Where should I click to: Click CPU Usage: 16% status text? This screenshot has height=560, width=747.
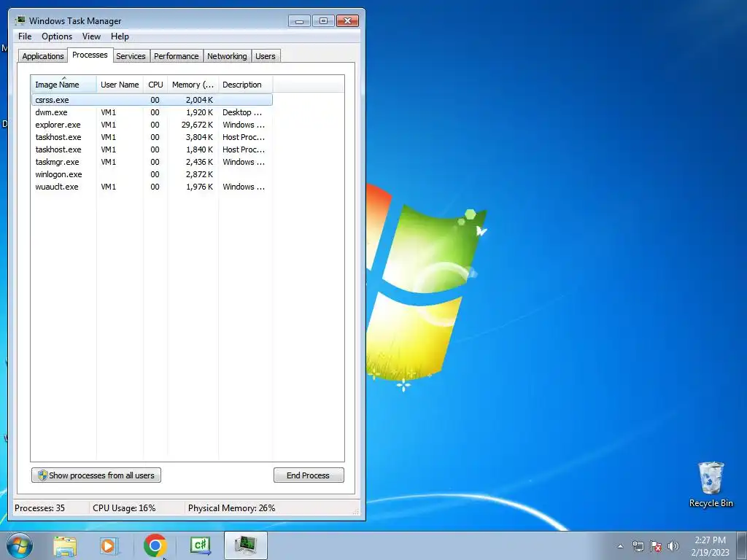click(124, 508)
